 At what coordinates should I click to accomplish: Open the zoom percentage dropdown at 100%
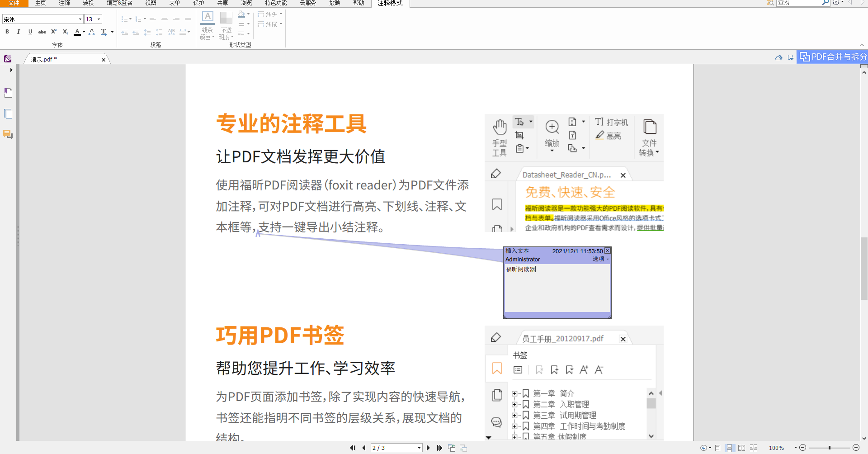click(796, 448)
